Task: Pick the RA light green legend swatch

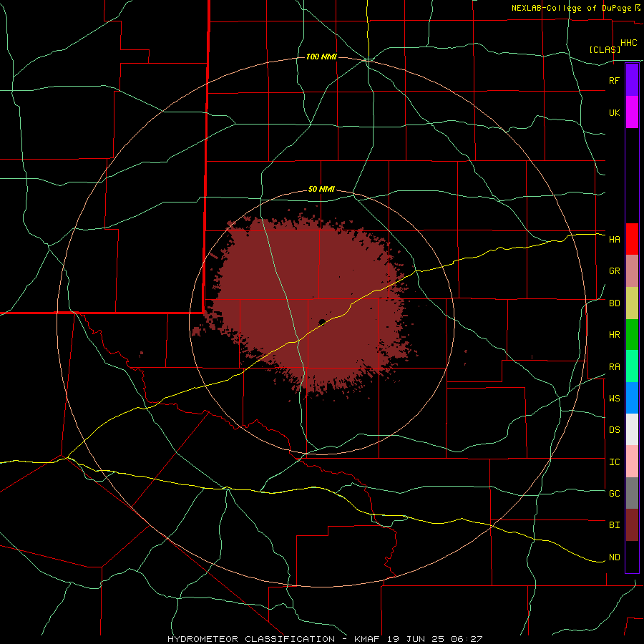Action: click(632, 366)
